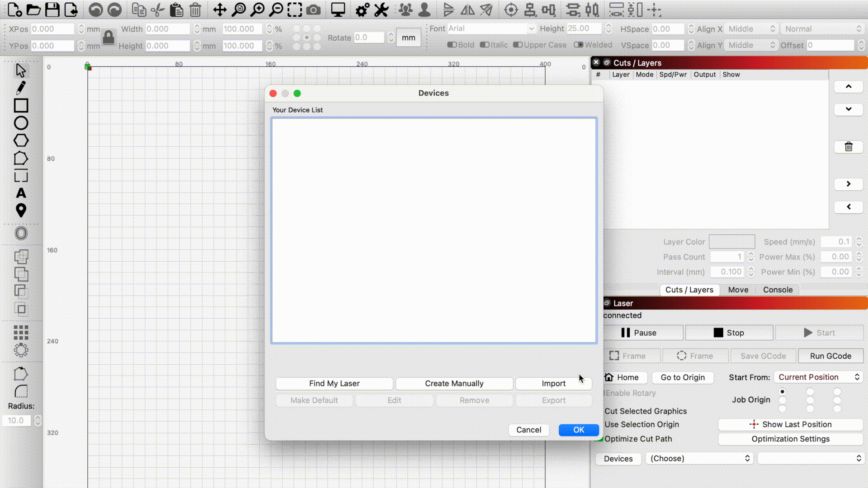The height and width of the screenshot is (488, 868).
Task: Open Device Settings wrench icon
Action: (x=381, y=9)
